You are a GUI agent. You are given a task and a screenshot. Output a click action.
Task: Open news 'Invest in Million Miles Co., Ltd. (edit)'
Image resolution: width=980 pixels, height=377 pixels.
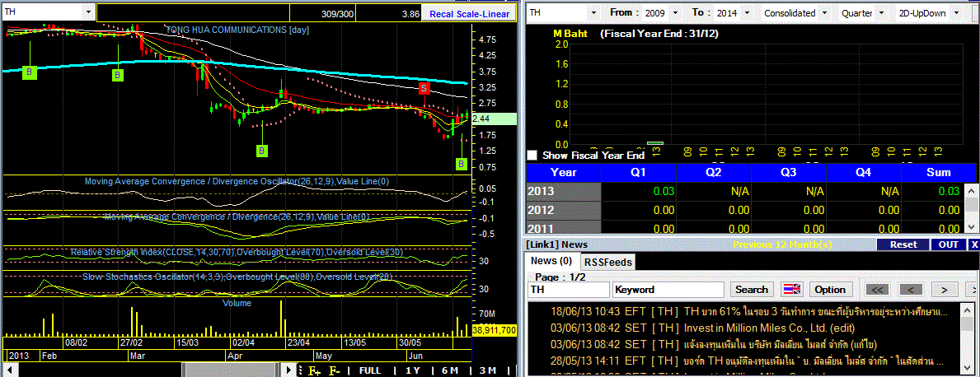pos(702,327)
